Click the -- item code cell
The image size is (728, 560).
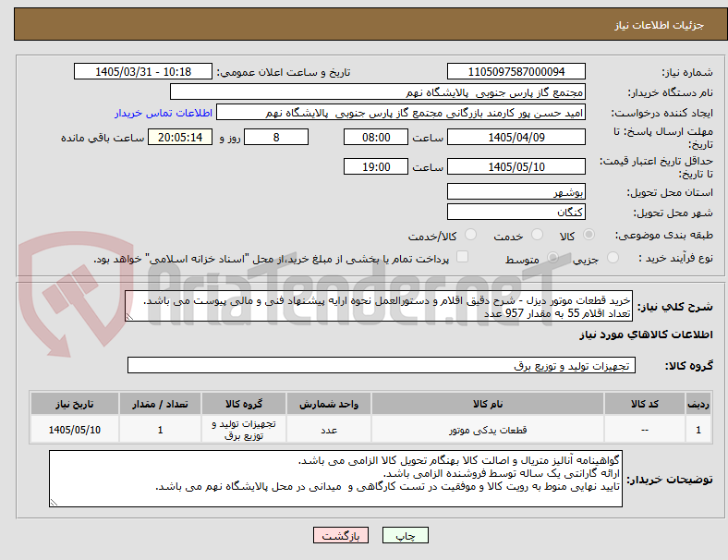click(x=645, y=430)
